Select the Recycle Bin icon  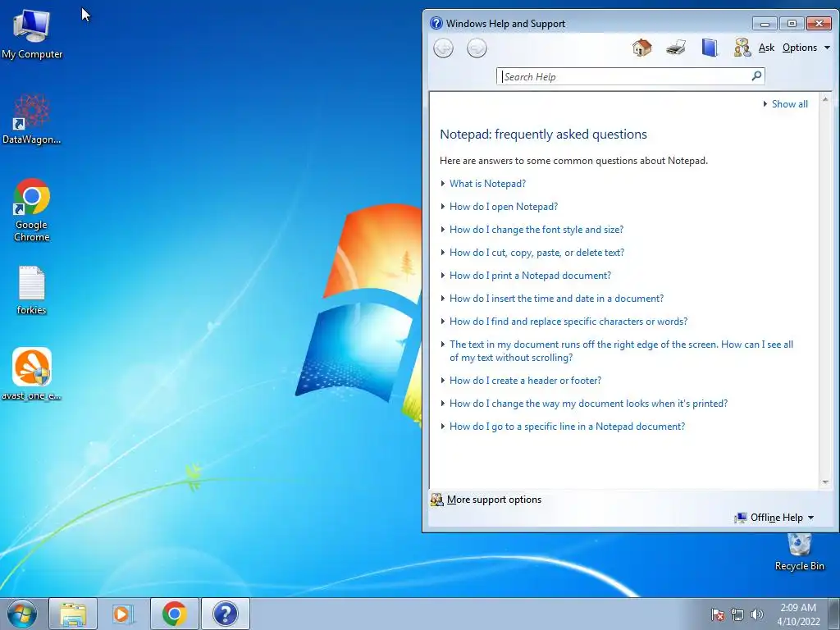[x=799, y=552]
